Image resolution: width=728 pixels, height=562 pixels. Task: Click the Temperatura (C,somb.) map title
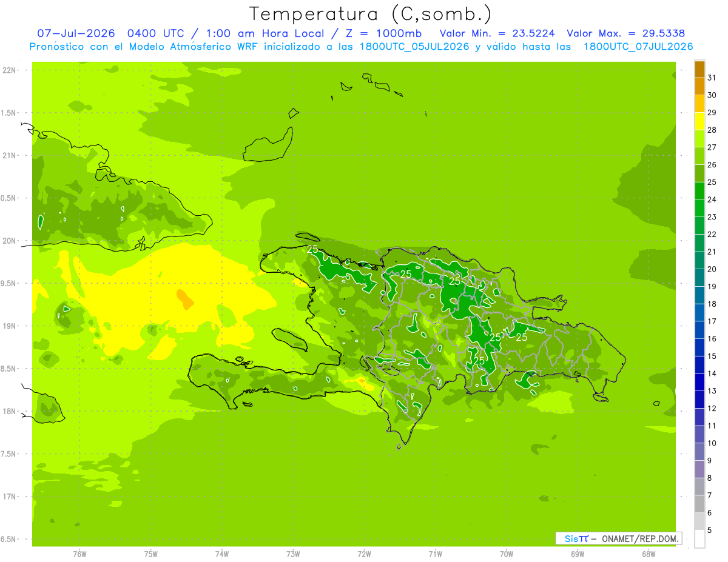370,14
